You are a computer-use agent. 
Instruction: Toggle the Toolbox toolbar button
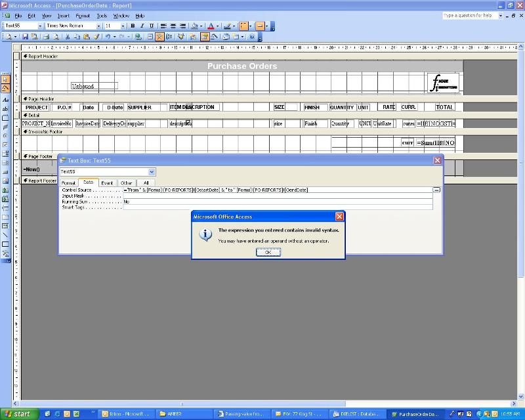click(x=159, y=37)
